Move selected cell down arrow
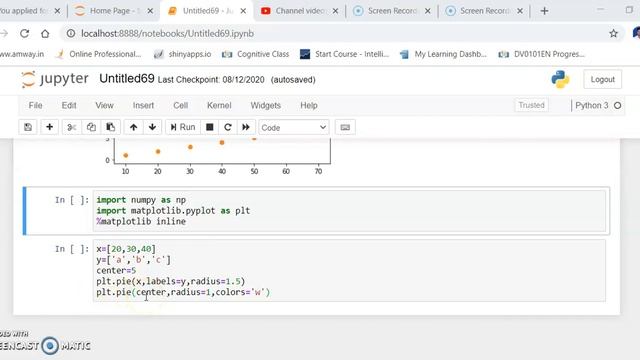 (x=152, y=127)
